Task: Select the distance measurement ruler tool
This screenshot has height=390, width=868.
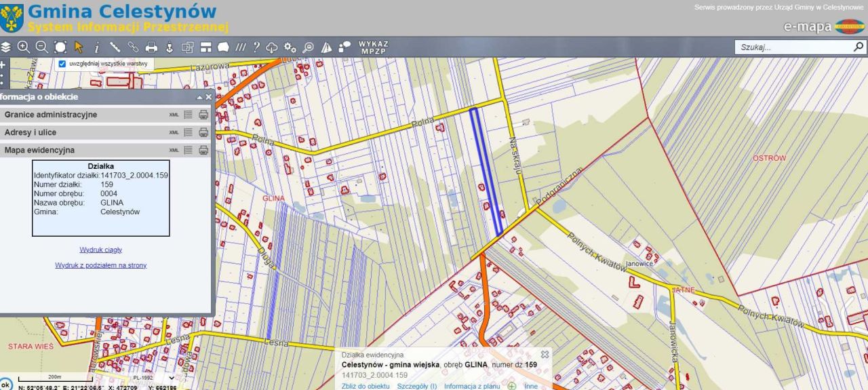Action: [x=115, y=47]
